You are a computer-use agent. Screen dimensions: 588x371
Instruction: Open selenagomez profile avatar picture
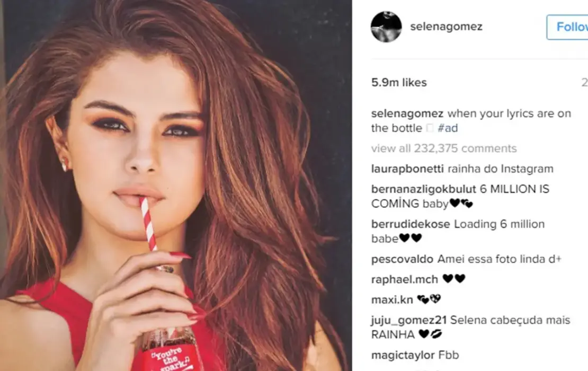pyautogui.click(x=386, y=26)
